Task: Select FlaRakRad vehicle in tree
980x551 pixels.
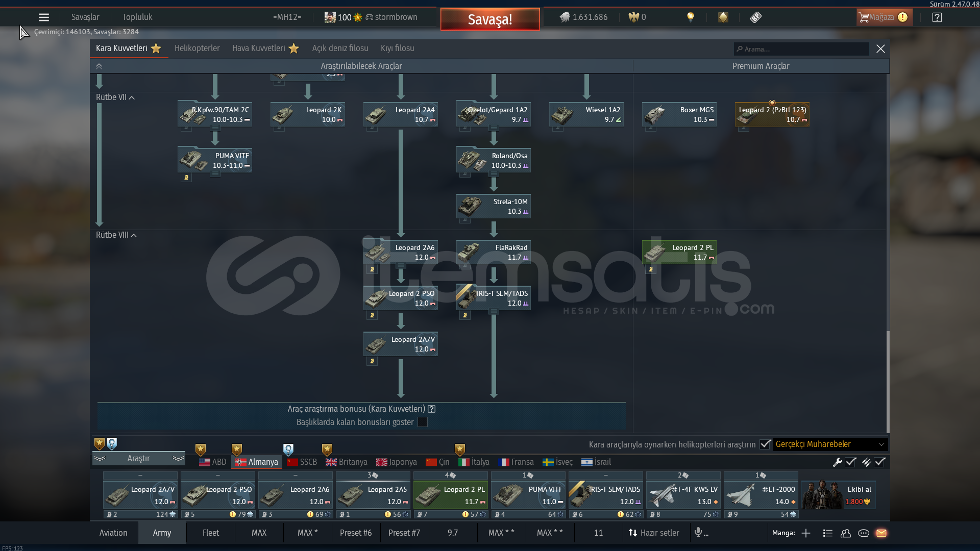Action: pos(494,252)
